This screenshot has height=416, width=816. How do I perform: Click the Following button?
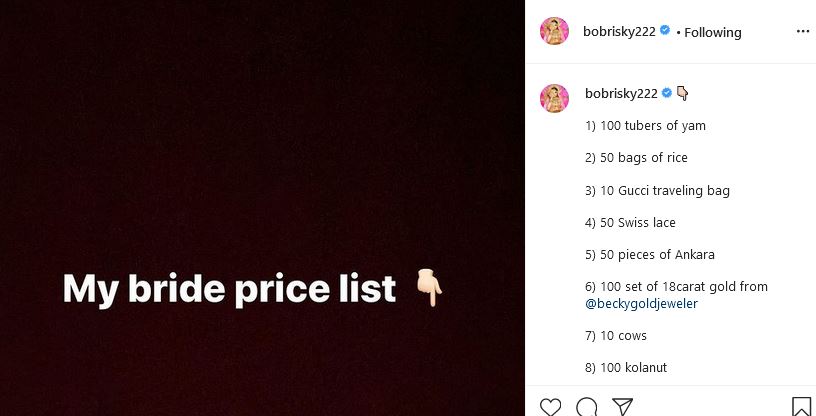click(x=713, y=32)
